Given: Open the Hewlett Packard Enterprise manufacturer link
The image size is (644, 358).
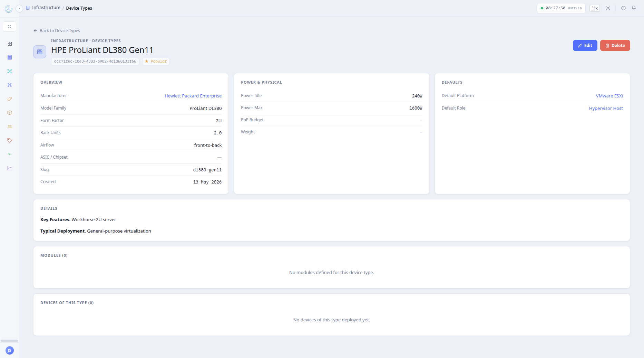Looking at the screenshot, I should coord(193,96).
